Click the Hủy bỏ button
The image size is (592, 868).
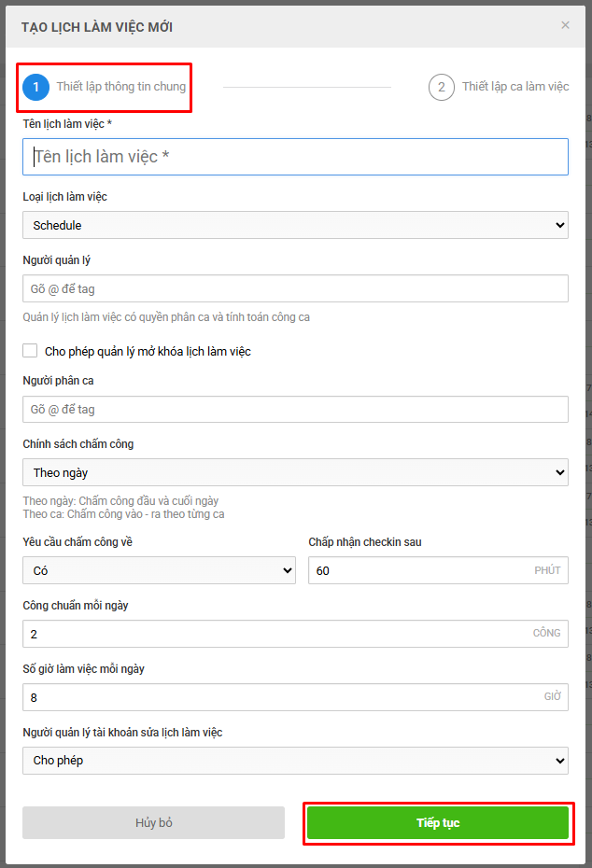[x=153, y=822]
